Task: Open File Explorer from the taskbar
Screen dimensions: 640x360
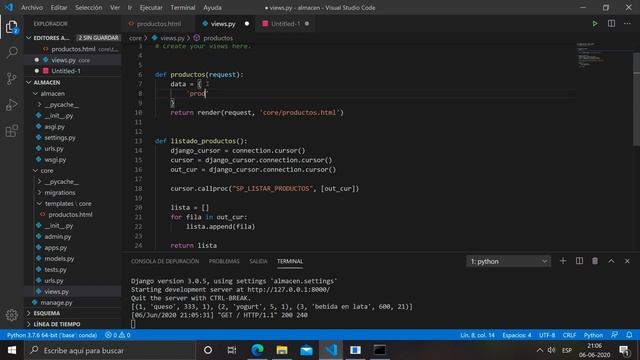Action: coord(282,350)
